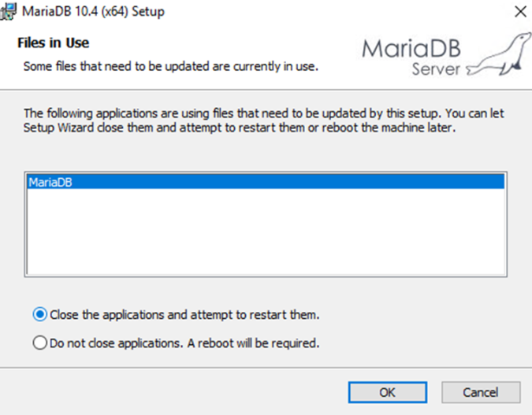The height and width of the screenshot is (415, 532).
Task: Click the blank title bar area left of X
Action: (x=339, y=12)
